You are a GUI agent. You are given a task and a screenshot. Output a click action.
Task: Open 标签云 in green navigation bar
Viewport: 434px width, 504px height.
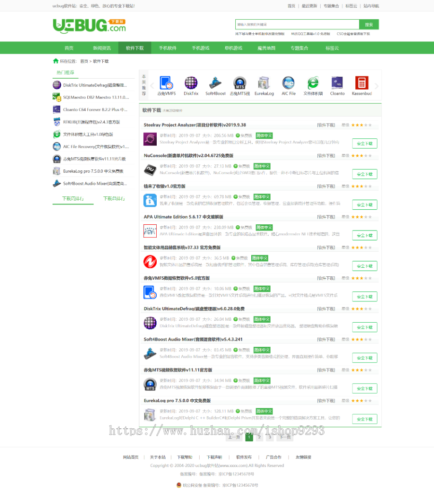(x=332, y=48)
